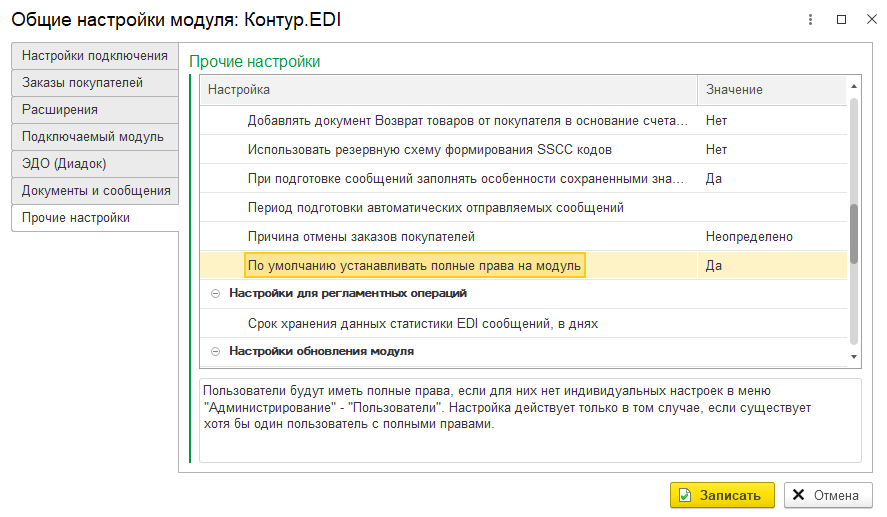Open the three-dot more actions menu
The width and height of the screenshot is (887, 517).
[810, 20]
